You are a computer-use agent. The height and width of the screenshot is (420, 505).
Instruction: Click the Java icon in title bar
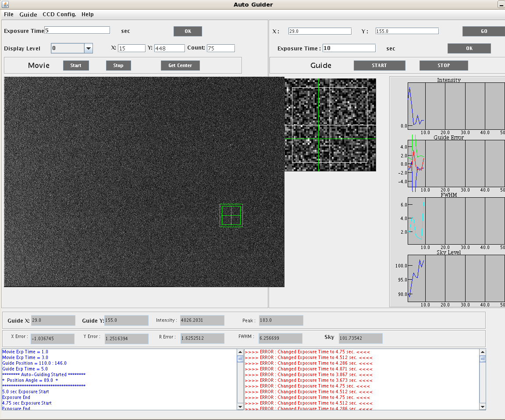tap(5, 4)
